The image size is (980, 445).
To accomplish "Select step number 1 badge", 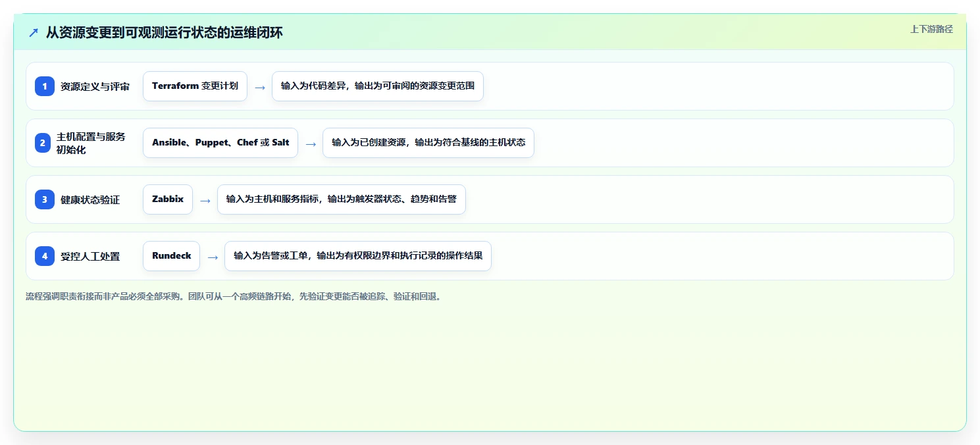I will click(45, 86).
